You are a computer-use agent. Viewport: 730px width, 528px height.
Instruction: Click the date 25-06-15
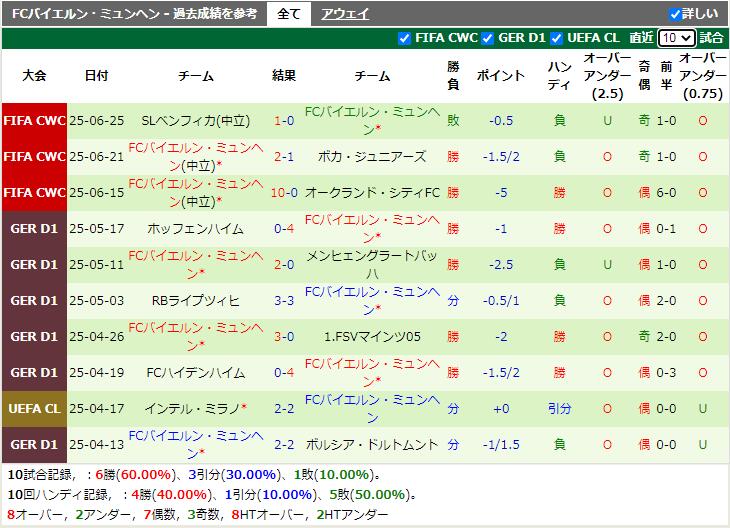click(x=96, y=192)
